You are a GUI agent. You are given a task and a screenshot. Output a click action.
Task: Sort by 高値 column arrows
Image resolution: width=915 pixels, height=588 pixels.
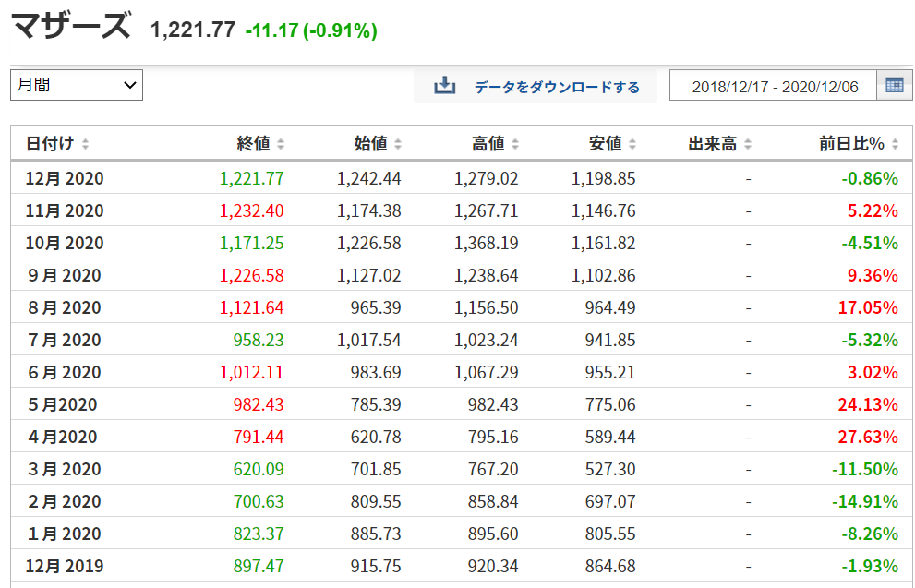[x=515, y=145]
